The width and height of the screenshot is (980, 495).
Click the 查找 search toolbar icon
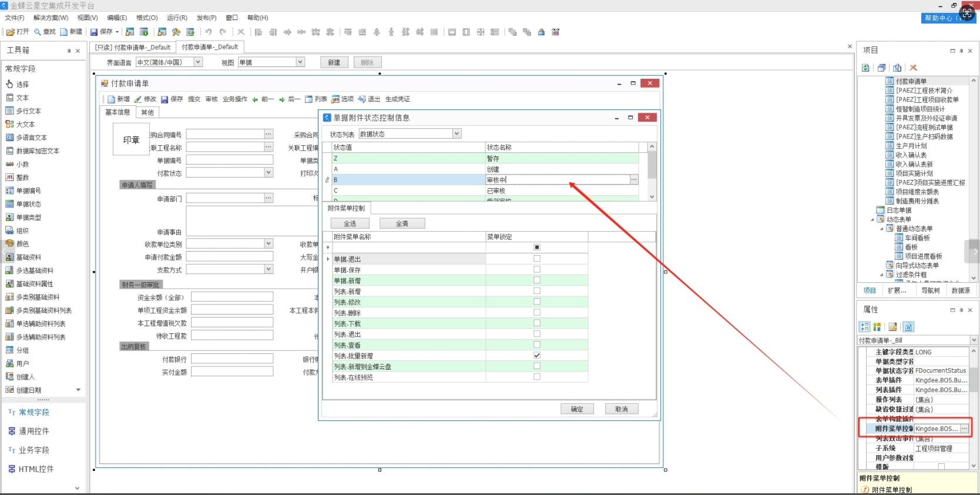pyautogui.click(x=45, y=32)
